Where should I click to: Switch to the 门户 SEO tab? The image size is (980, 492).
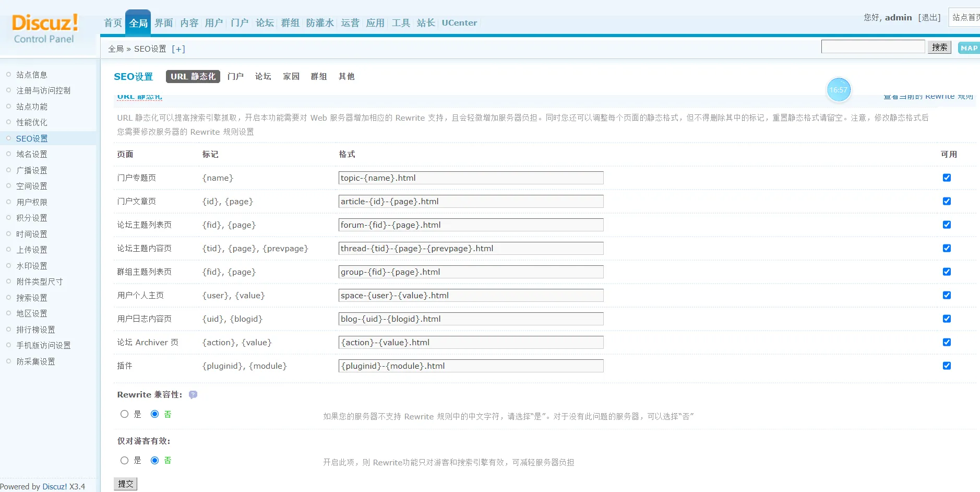235,77
